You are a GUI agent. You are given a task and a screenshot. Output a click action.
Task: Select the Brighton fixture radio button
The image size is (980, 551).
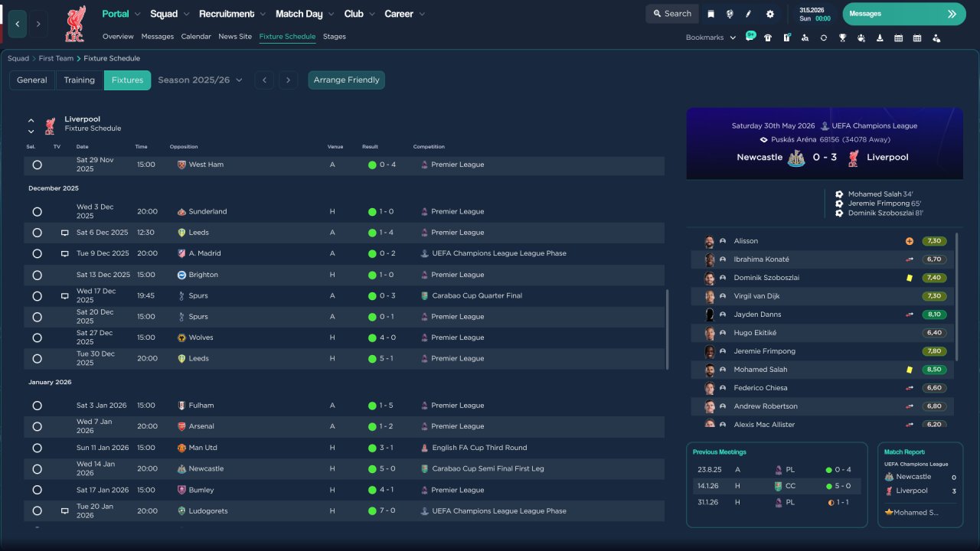pyautogui.click(x=37, y=275)
